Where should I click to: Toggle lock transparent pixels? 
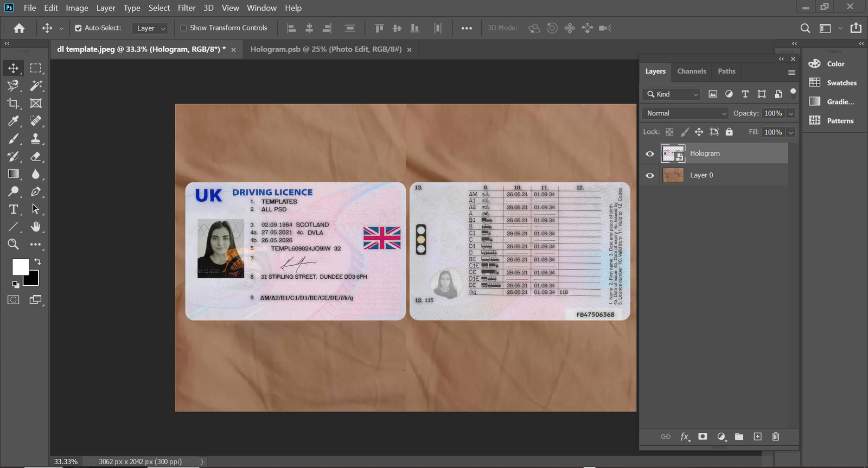669,132
